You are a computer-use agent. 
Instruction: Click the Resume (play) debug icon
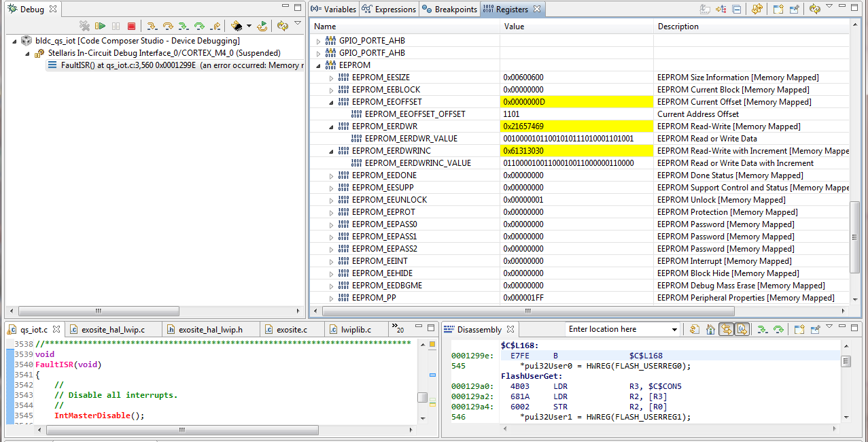tap(100, 27)
